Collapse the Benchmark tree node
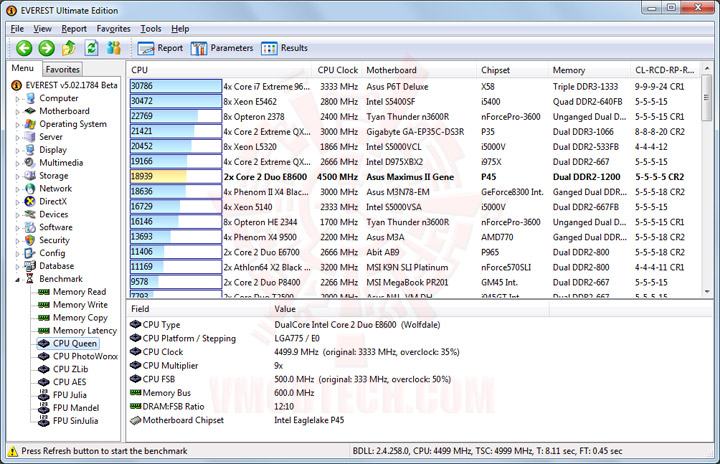 pyautogui.click(x=17, y=279)
